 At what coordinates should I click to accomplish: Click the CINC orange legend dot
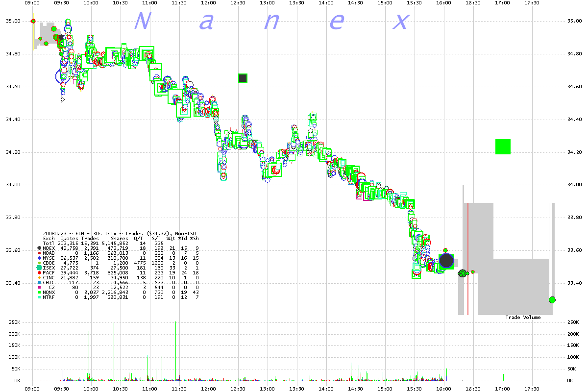(40, 277)
